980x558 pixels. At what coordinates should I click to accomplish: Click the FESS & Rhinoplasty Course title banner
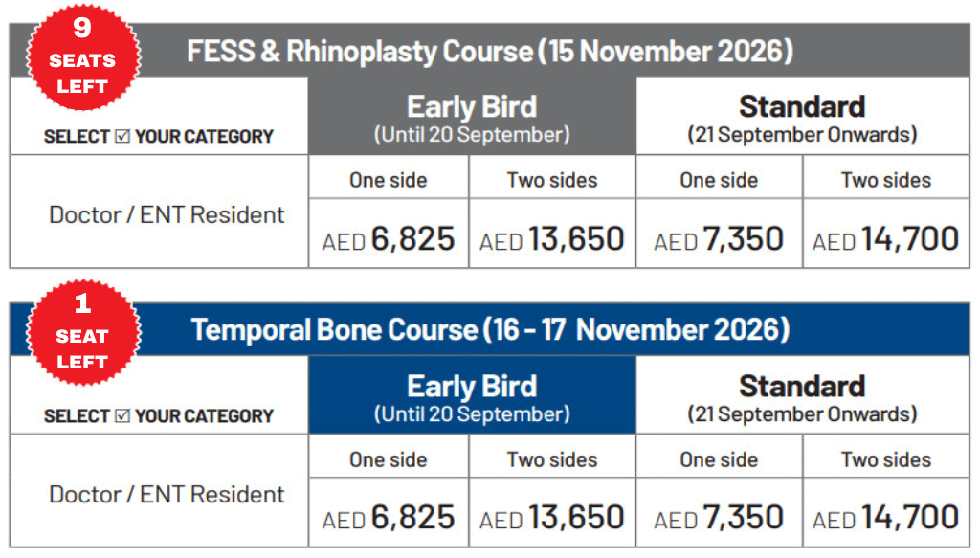point(490,51)
